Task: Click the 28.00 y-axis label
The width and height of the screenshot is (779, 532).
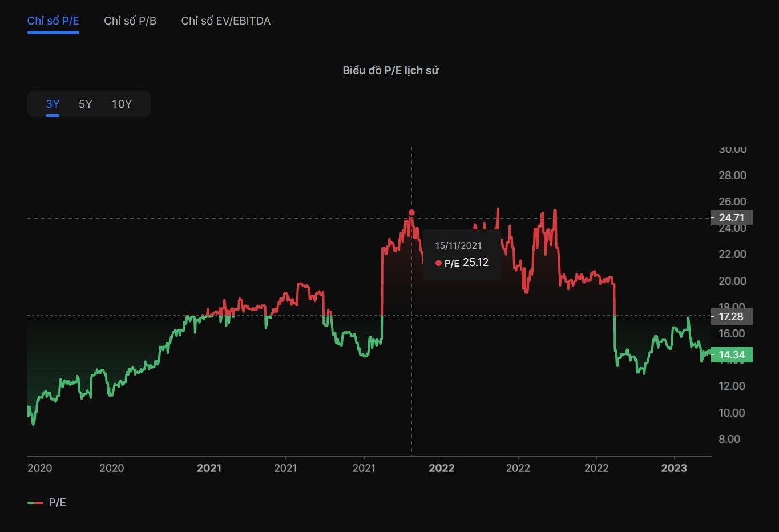Action: click(x=732, y=175)
